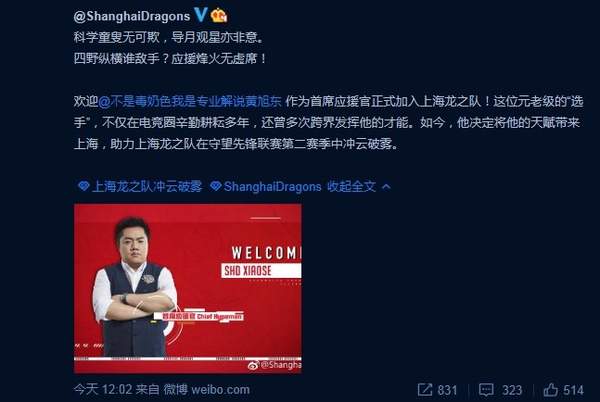Click the crown membership badge icon
The width and height of the screenshot is (600, 402).
coord(219,15)
